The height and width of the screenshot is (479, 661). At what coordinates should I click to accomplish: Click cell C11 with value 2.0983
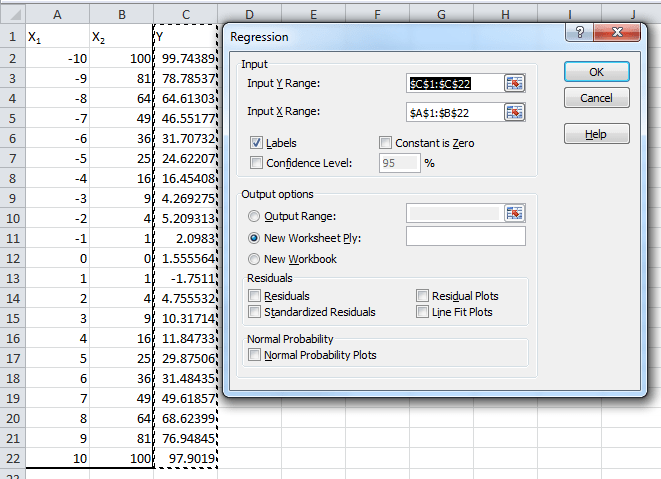tap(185, 238)
